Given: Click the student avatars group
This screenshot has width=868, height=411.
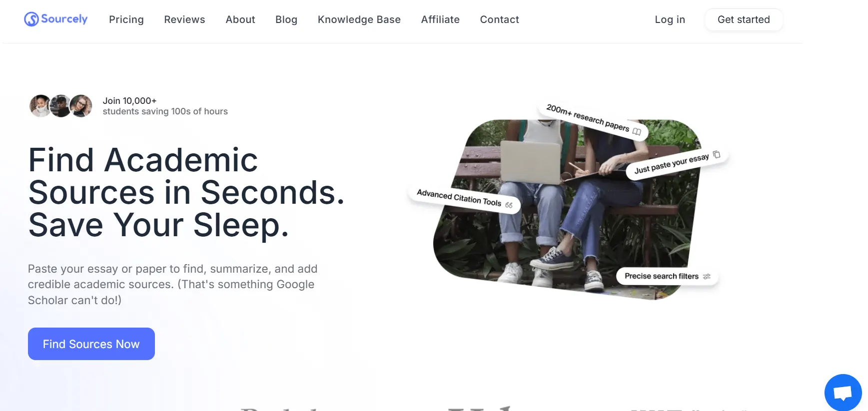Looking at the screenshot, I should (x=61, y=106).
